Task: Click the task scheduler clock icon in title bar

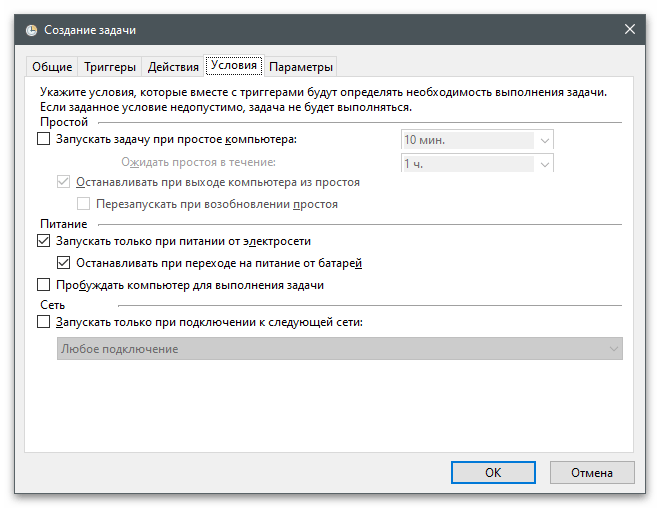Action: pyautogui.click(x=32, y=30)
